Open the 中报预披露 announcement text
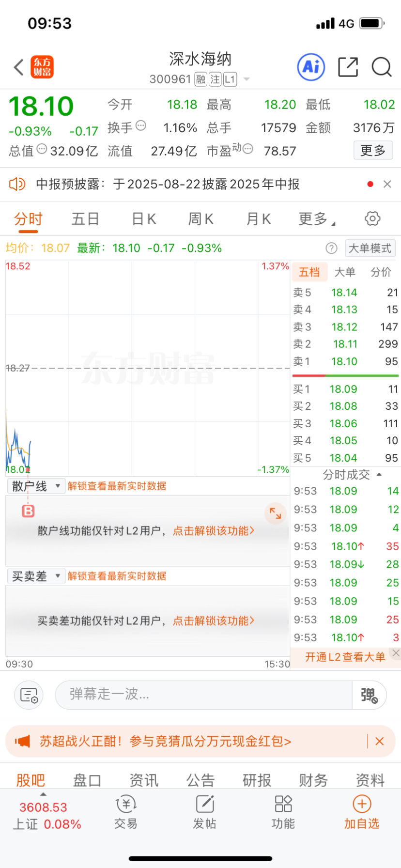Screen dimensions: 401x868 coord(168,184)
